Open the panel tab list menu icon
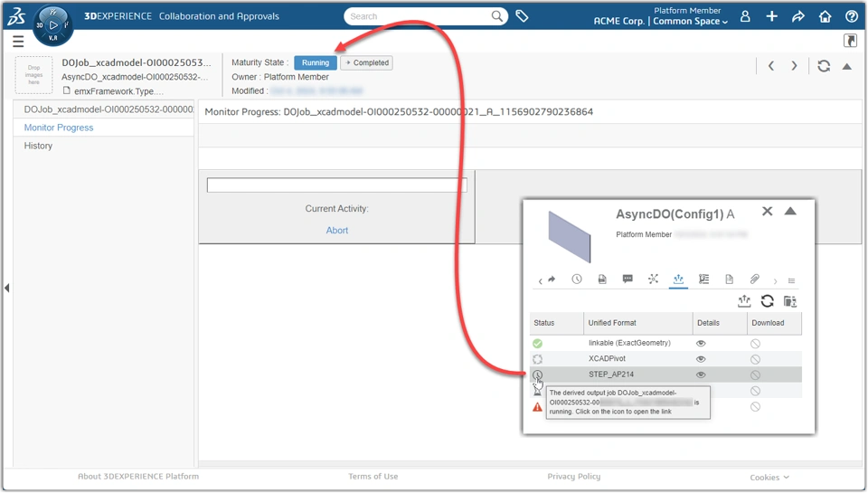Viewport: 868px width, 493px height. pos(792,280)
